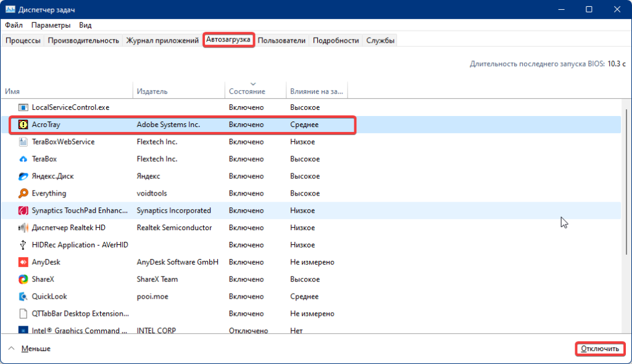Open the Файл menu
632x364 pixels.
point(14,25)
